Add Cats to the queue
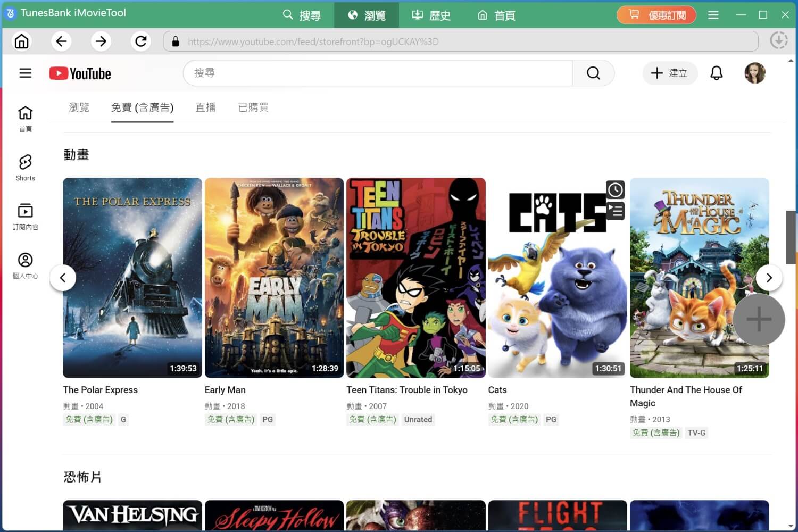Image resolution: width=798 pixels, height=532 pixels. coord(615,211)
